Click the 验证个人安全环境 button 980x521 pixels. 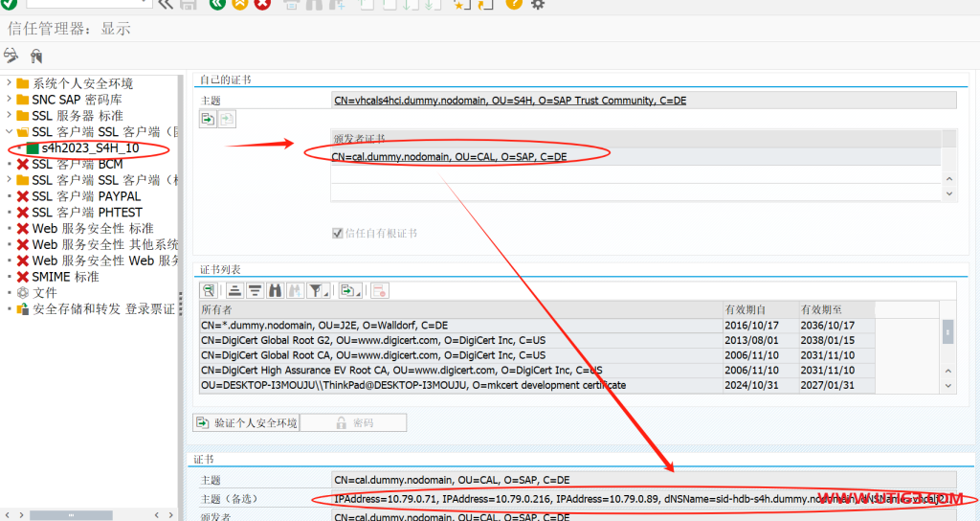pyautogui.click(x=246, y=422)
